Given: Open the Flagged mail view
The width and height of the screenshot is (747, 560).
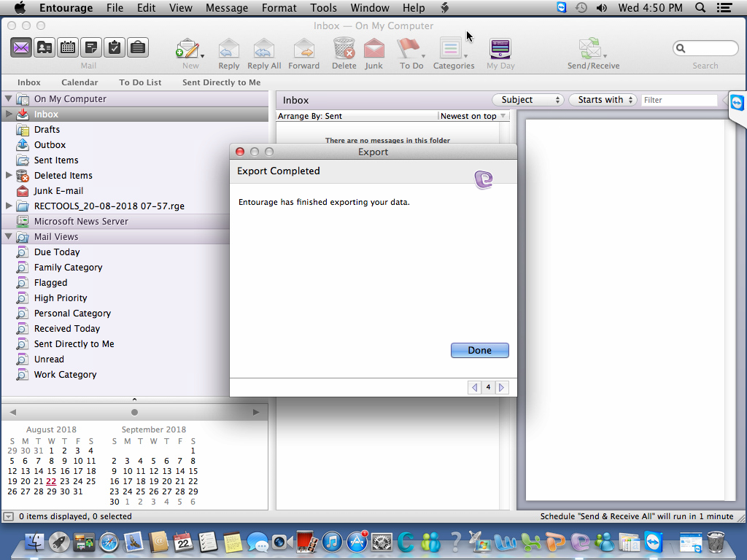Looking at the screenshot, I should click(x=50, y=282).
